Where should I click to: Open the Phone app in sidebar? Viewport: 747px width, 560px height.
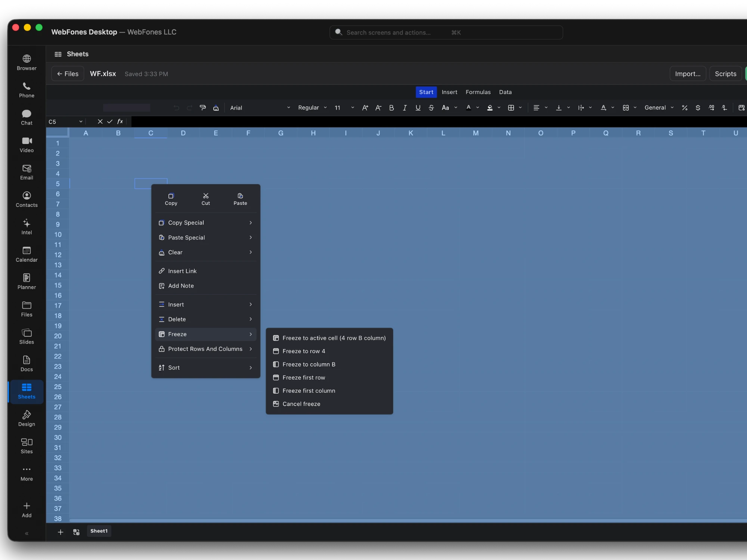(x=27, y=90)
